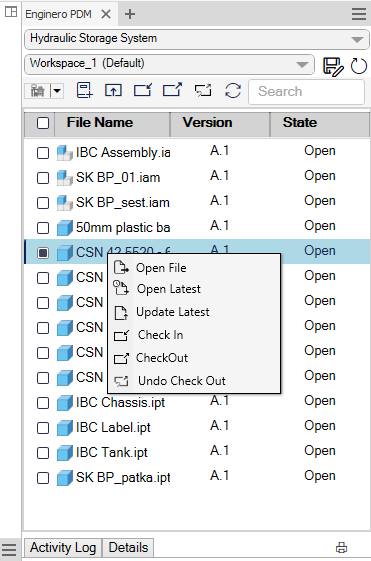Click the save workspace icon with pencil

coord(333,66)
